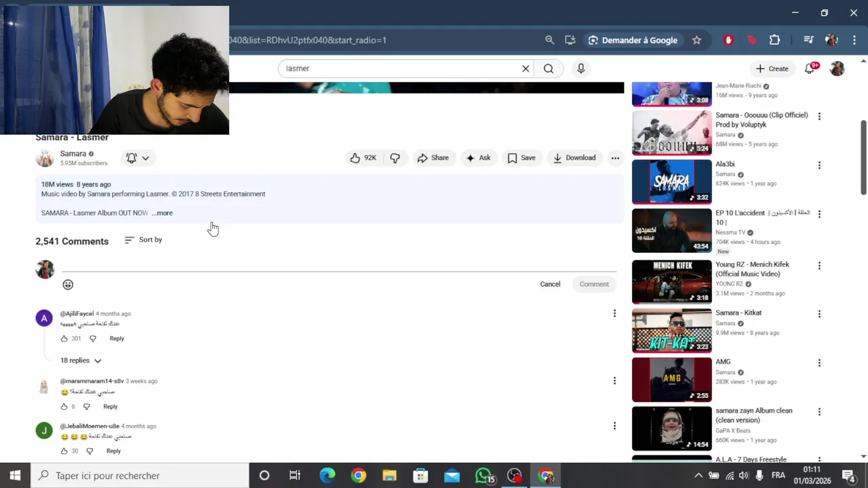Open @AjiliFaycel profile avatar
Screen dimensions: 868x488
pos(44,319)
